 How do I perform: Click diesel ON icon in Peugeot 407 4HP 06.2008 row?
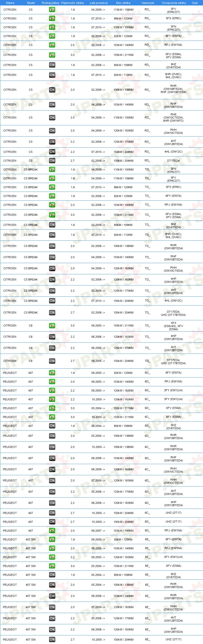coord(52,503)
